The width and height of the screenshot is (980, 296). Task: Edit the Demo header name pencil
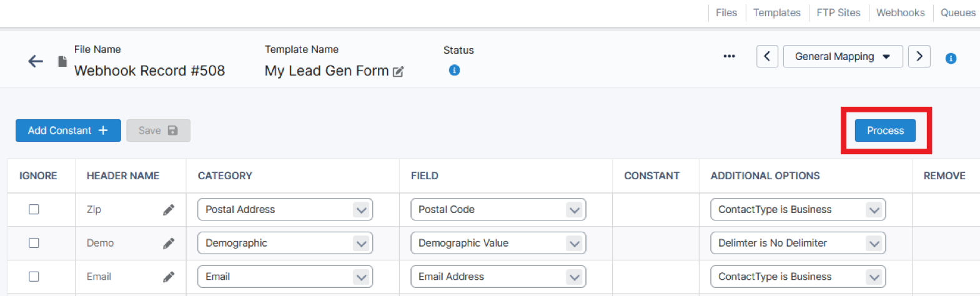[169, 244]
